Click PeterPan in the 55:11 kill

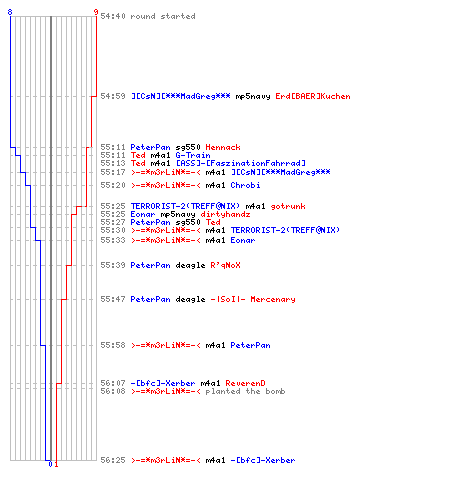(x=150, y=147)
